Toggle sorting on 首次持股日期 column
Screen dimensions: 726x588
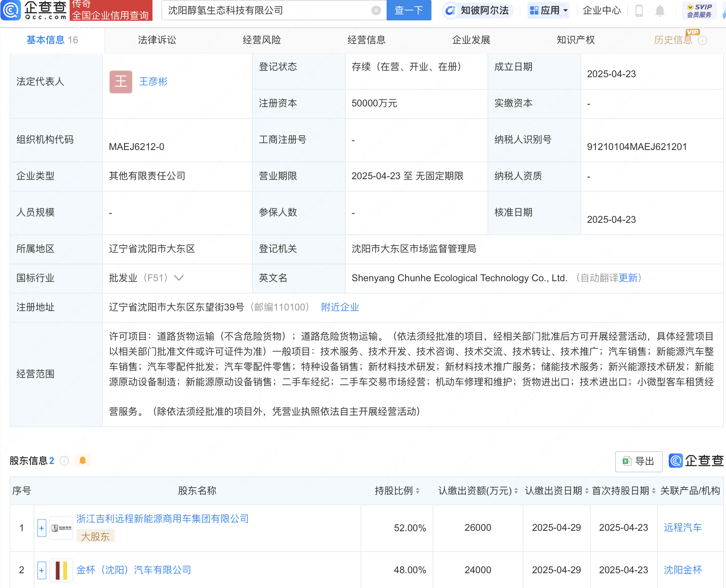point(653,491)
